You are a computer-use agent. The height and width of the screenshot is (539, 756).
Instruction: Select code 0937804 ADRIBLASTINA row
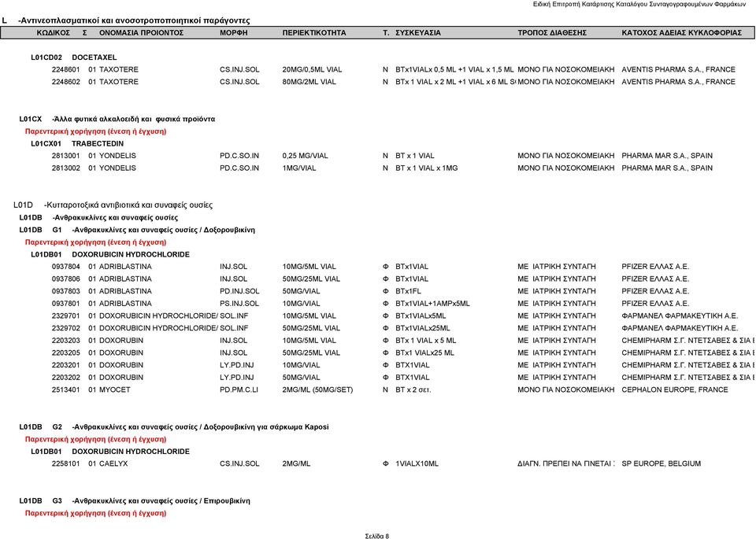[66, 267]
